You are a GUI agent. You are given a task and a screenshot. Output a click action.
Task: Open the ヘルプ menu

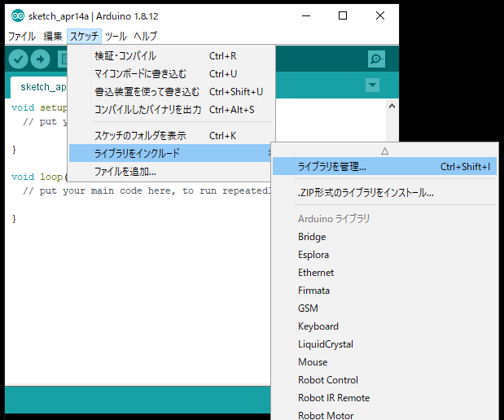145,36
